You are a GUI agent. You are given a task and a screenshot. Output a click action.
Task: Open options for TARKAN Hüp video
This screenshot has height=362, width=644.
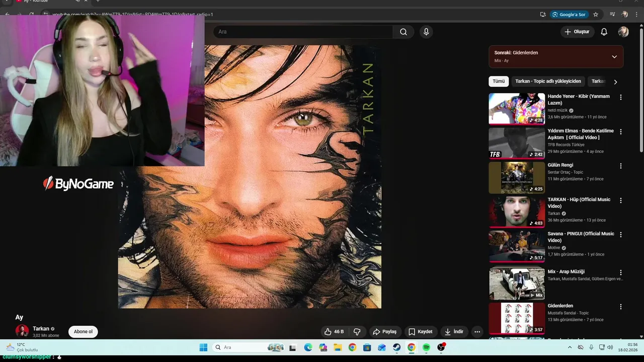(x=620, y=200)
